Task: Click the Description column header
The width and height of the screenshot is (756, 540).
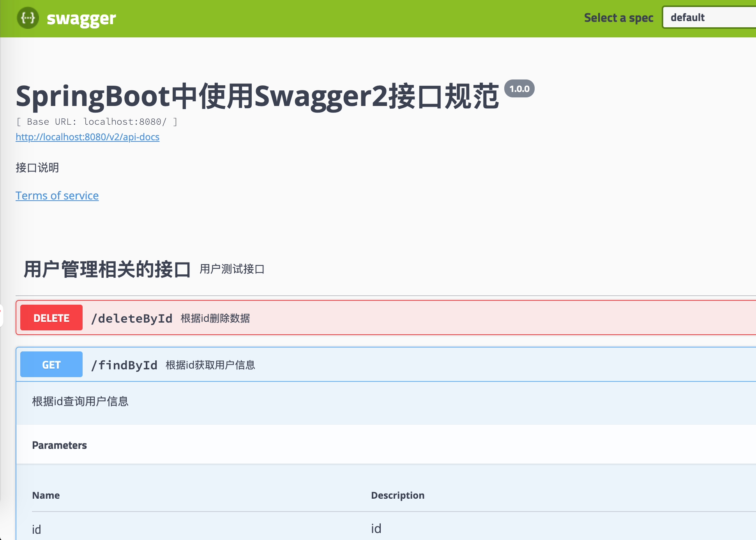Action: click(x=397, y=495)
